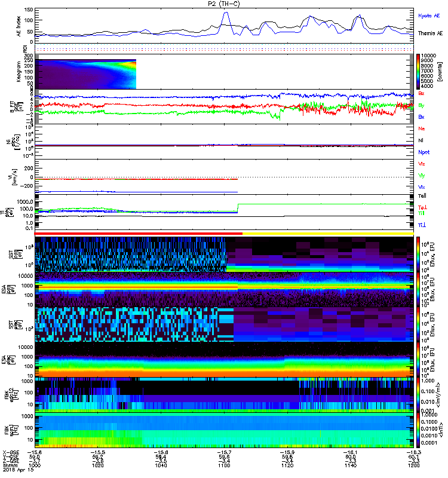
Task: Click the FBK nT color bar
Action: 419,430
